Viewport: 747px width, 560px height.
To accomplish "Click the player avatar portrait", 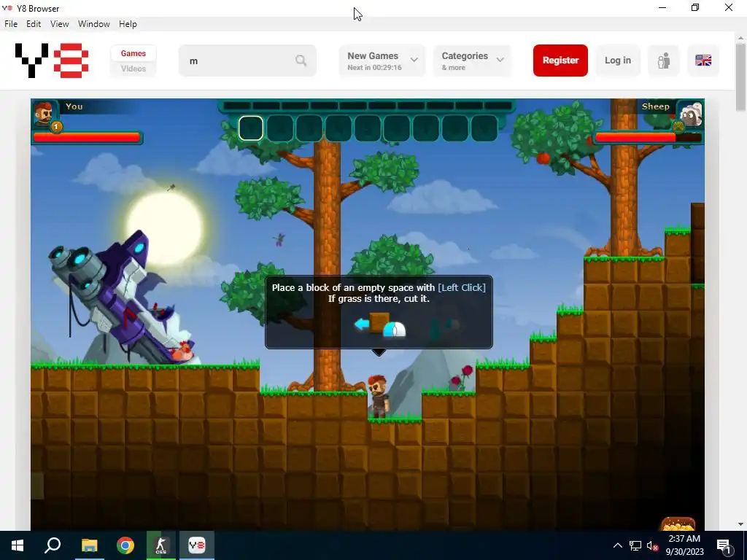I will tap(44, 113).
